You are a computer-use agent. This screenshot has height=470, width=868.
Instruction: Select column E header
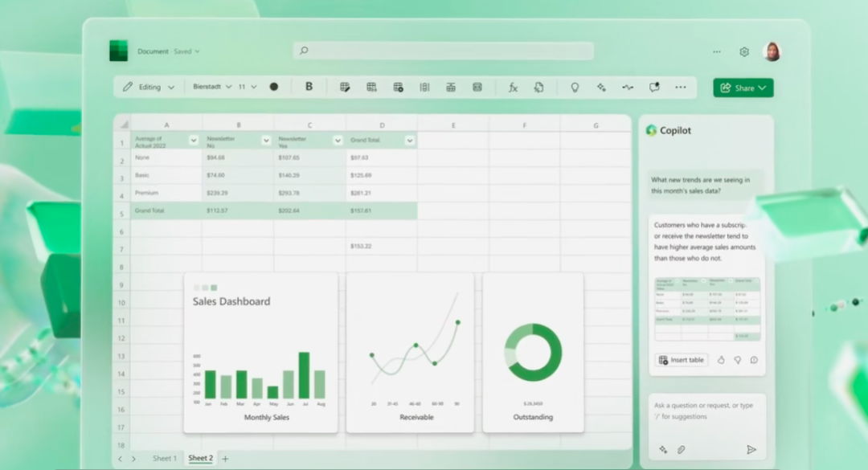click(453, 125)
